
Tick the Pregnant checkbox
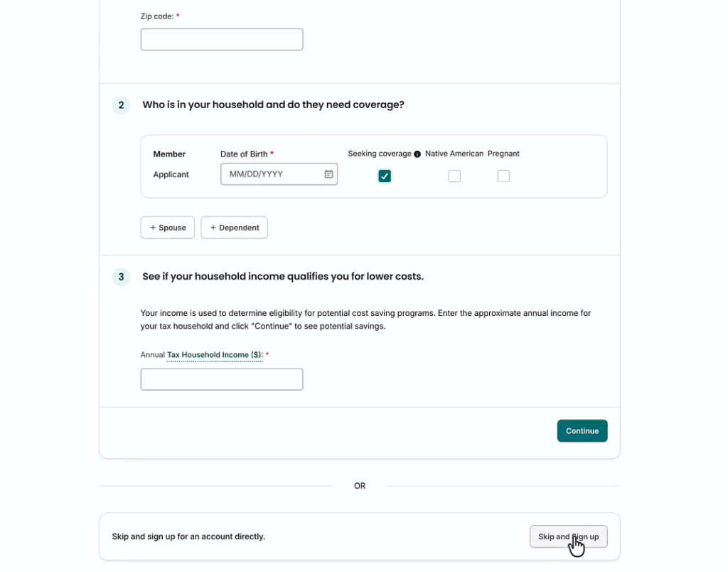[x=503, y=176]
